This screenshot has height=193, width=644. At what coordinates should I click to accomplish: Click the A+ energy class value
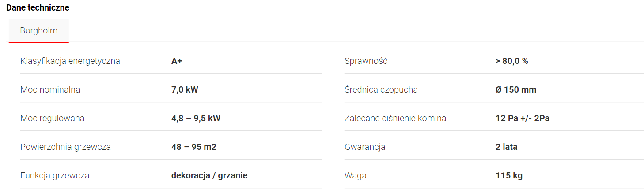(177, 61)
